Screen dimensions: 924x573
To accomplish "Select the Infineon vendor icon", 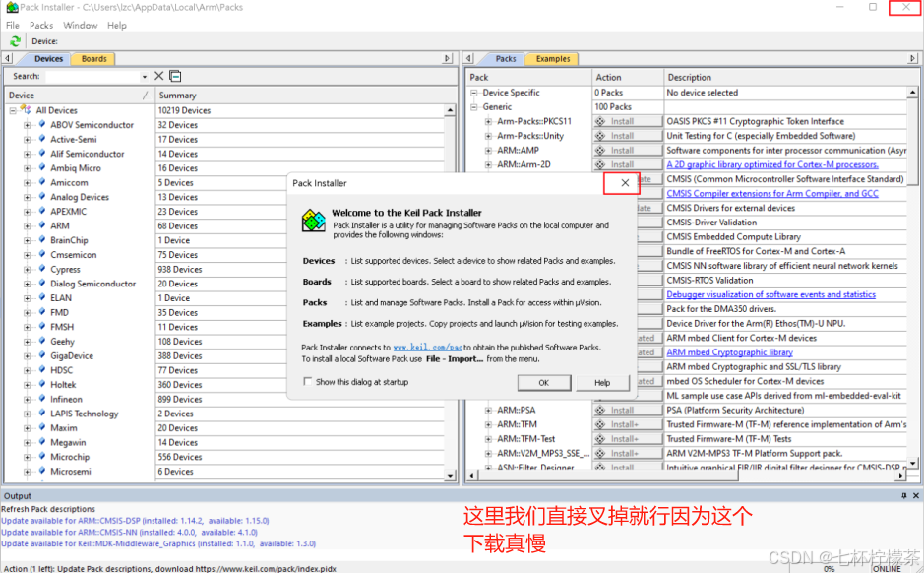I will pos(42,399).
